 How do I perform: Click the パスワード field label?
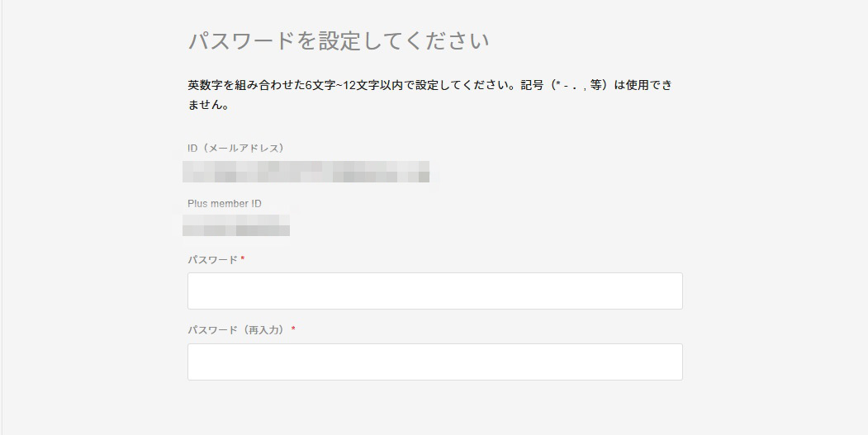212,260
